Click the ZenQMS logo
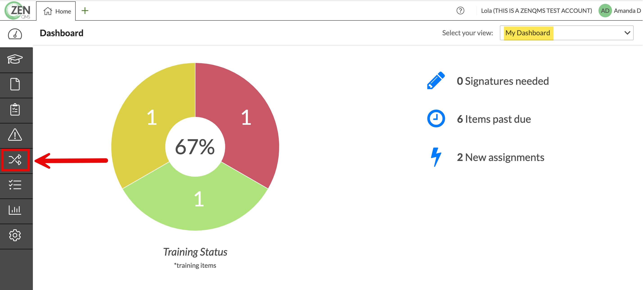644x290 pixels. (18, 11)
